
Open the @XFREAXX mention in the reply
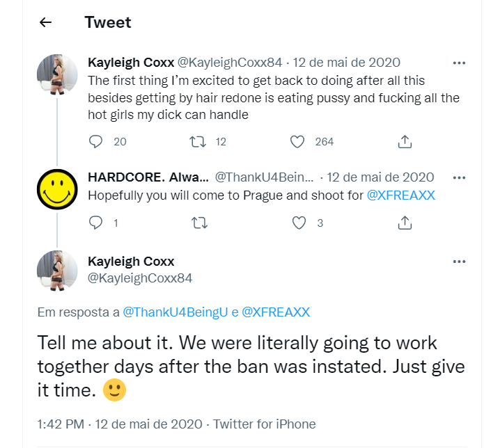pyautogui.click(x=401, y=195)
